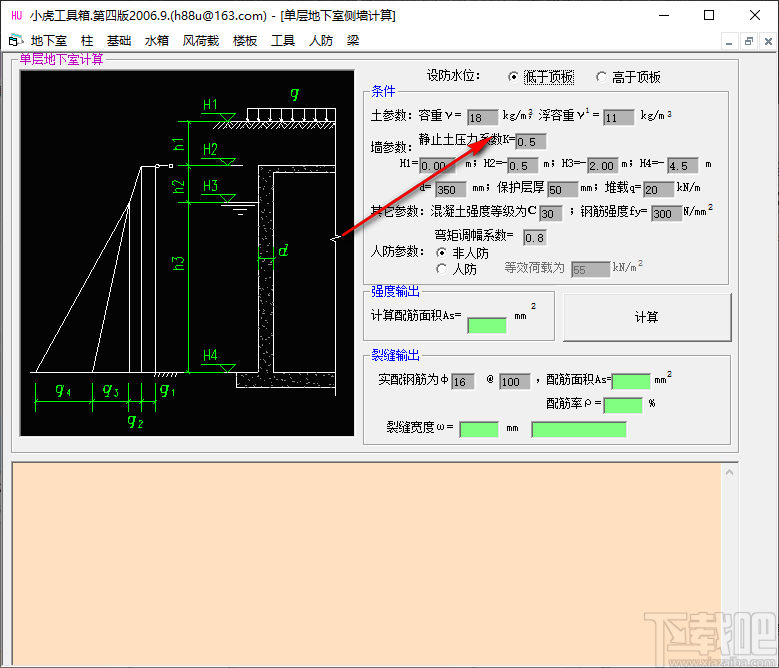Viewport: 779px width, 668px height.
Task: Click the rebar diameter Φ field
Action: 463,381
